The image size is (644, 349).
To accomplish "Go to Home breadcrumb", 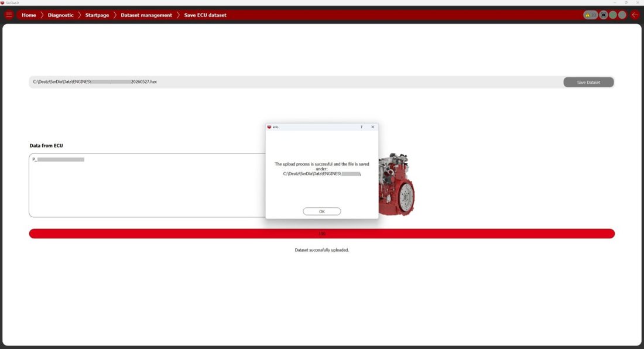I will click(x=29, y=15).
